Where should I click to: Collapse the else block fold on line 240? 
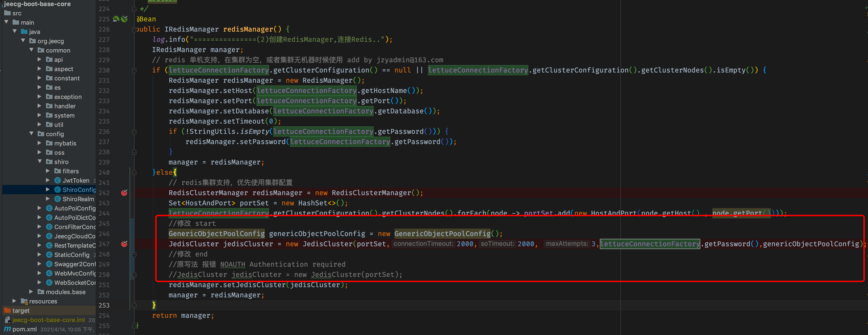pos(134,173)
